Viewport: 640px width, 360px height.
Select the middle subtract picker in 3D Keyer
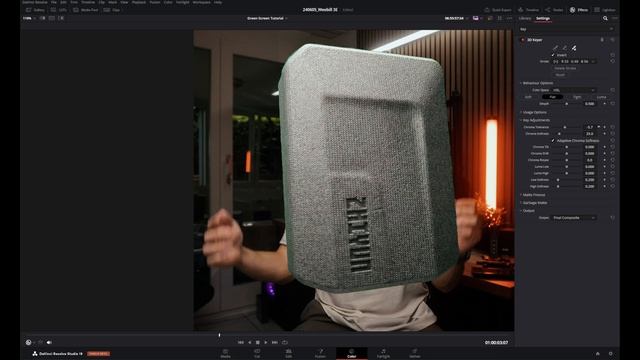pos(564,48)
